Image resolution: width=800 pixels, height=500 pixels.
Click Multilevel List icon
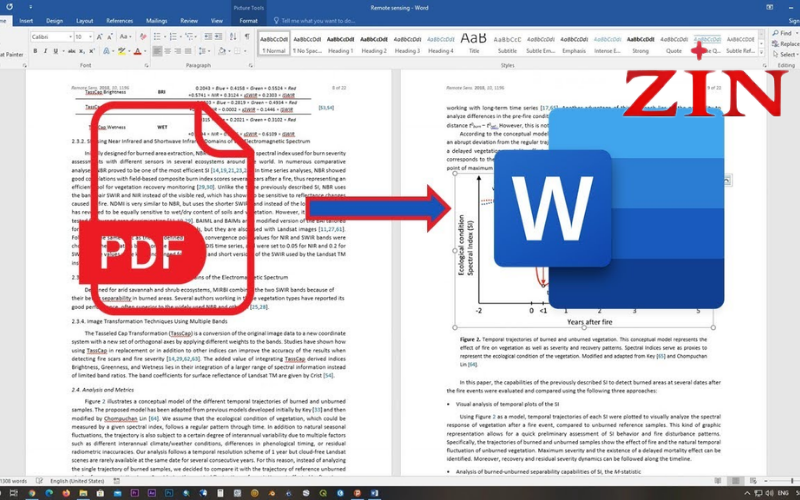(190, 37)
